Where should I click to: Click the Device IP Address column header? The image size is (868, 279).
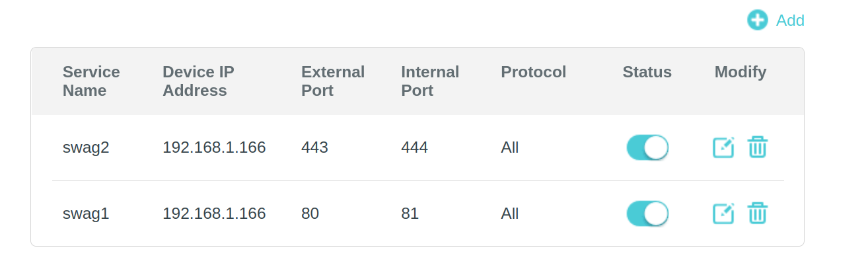click(198, 81)
